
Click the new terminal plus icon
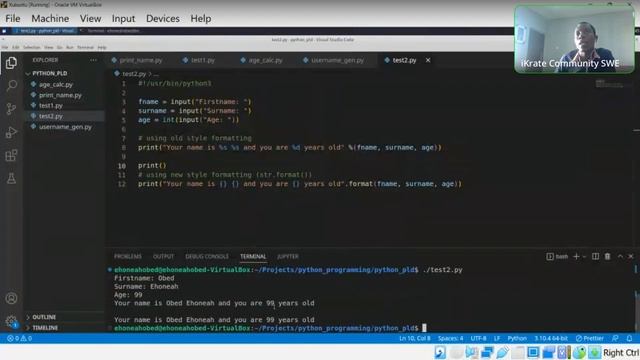pos(576,256)
